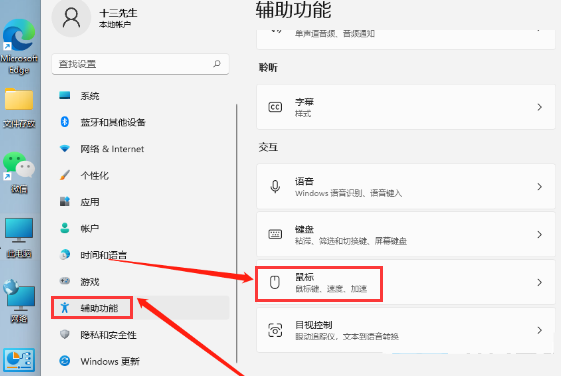This screenshot has width=561, height=376.
Task: Click the microphone icon for 语音
Action: (275, 186)
